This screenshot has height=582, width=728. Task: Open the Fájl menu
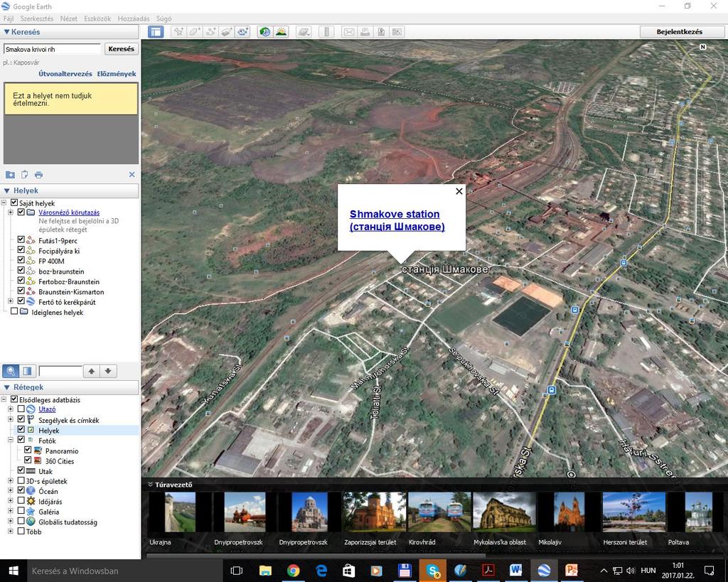(x=9, y=18)
